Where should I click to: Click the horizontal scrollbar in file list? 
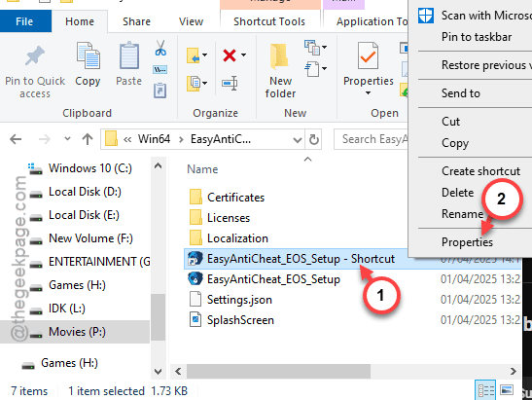[x=278, y=371]
